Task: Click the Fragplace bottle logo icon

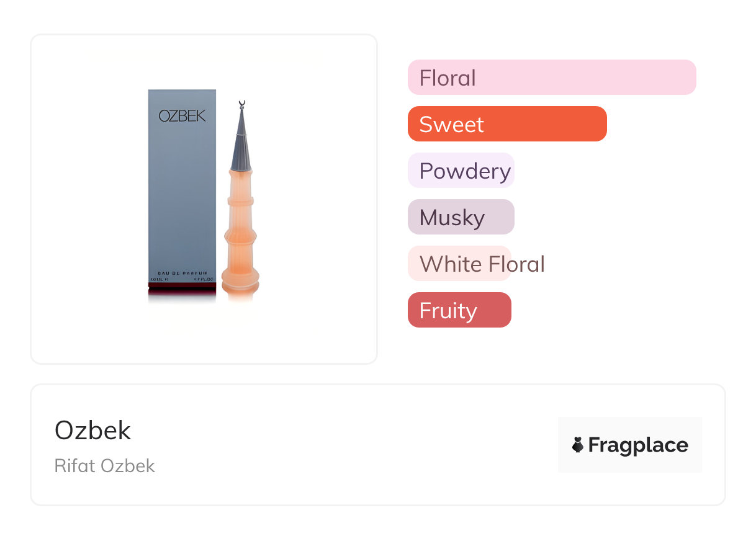Action: [x=578, y=445]
